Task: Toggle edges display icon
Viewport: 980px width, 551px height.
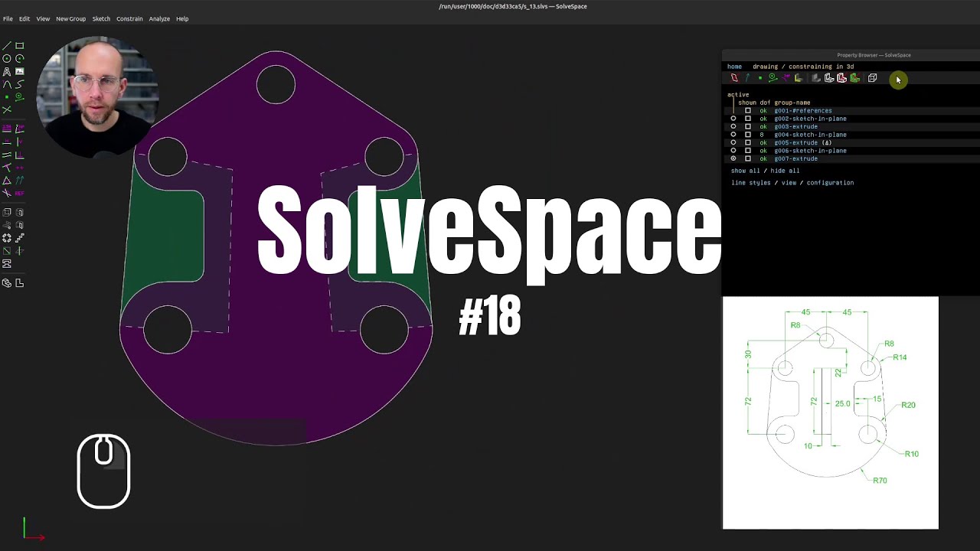Action: pyautogui.click(x=829, y=78)
